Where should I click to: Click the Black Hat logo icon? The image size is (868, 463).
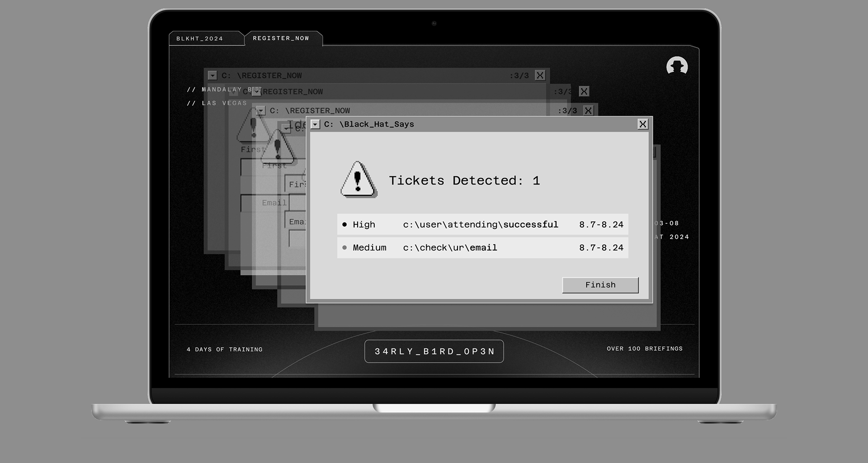(677, 66)
